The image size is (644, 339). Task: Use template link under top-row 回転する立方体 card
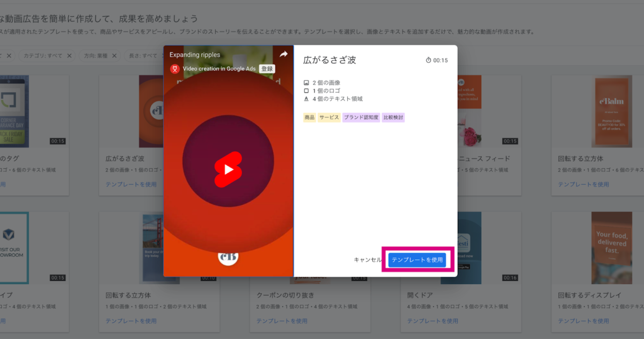(x=583, y=184)
